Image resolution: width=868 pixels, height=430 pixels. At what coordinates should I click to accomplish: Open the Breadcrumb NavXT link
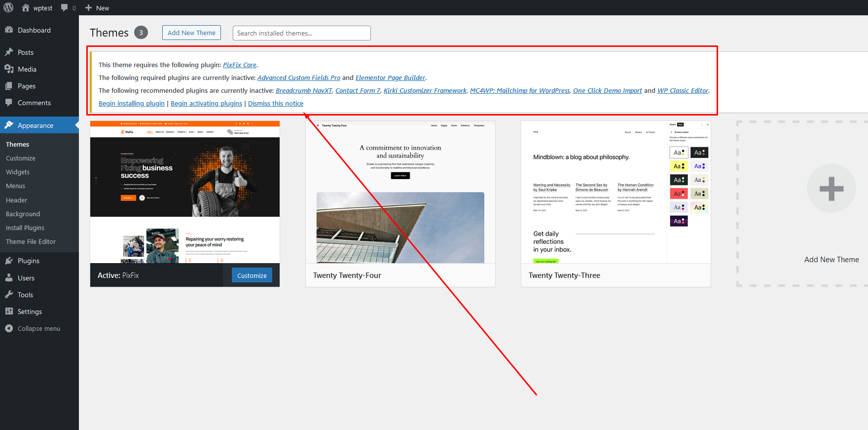tap(304, 90)
